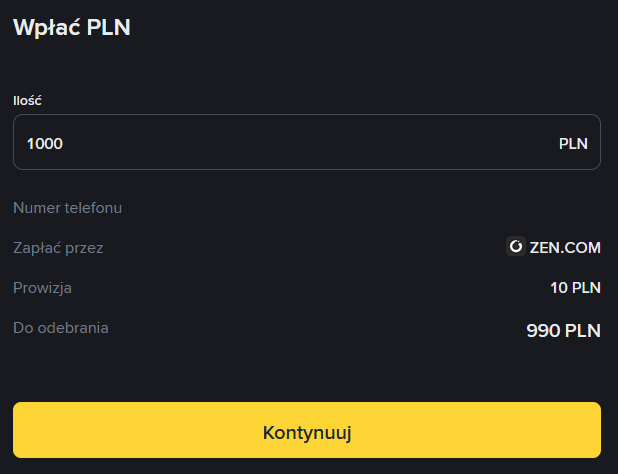
Task: Select the ZEN.COM payment provider name
Action: (x=565, y=247)
